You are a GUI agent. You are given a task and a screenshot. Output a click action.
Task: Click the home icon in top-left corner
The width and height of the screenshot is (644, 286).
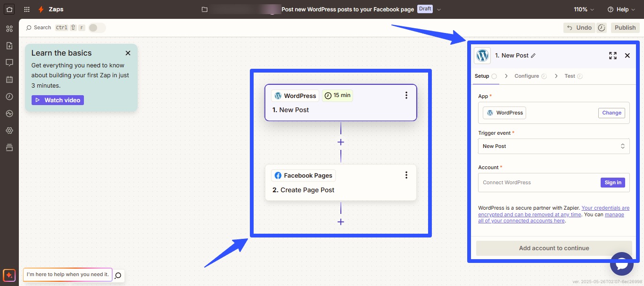9,9
